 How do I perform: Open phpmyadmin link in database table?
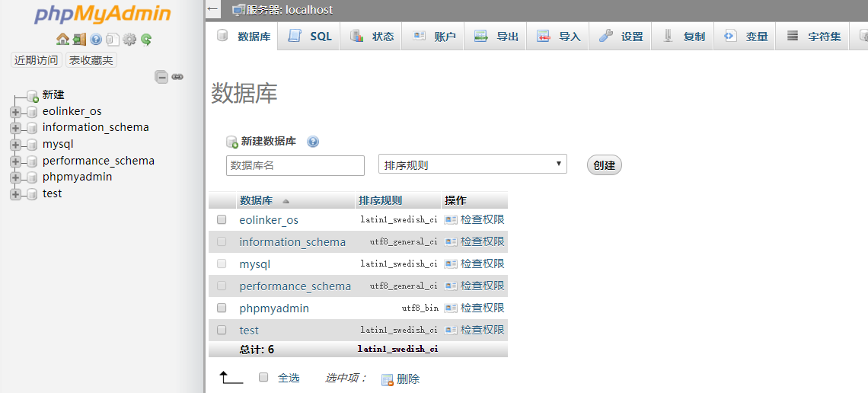[x=274, y=308]
